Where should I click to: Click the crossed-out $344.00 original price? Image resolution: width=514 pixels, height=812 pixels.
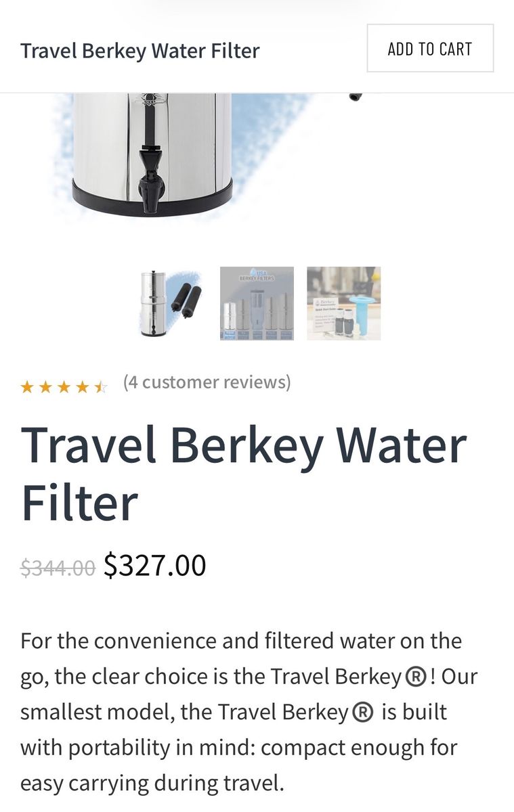(x=58, y=568)
